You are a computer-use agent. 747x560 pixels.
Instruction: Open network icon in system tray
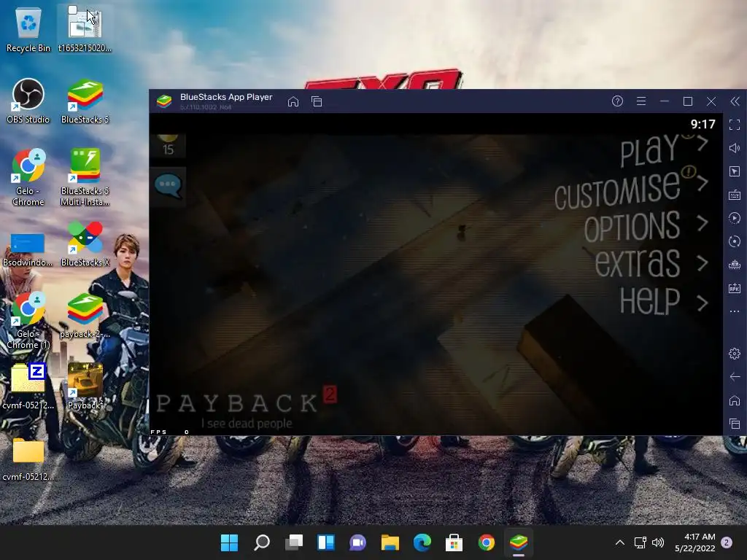coord(640,542)
